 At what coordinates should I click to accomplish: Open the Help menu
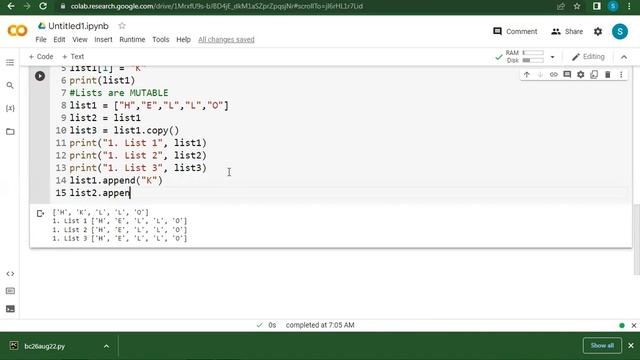coord(183,40)
